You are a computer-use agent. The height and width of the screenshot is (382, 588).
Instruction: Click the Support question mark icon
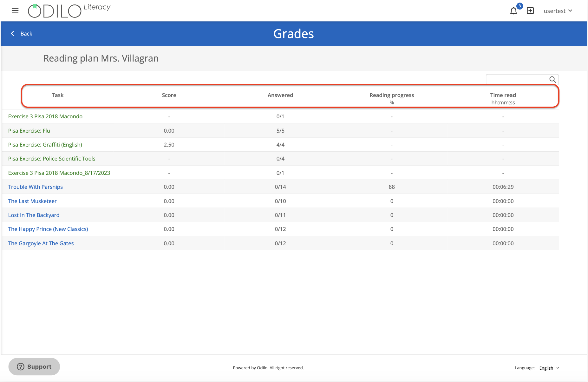click(x=20, y=366)
